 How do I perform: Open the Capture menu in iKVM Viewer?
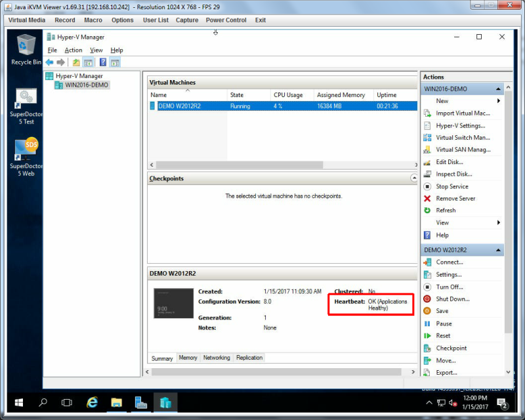pos(187,20)
